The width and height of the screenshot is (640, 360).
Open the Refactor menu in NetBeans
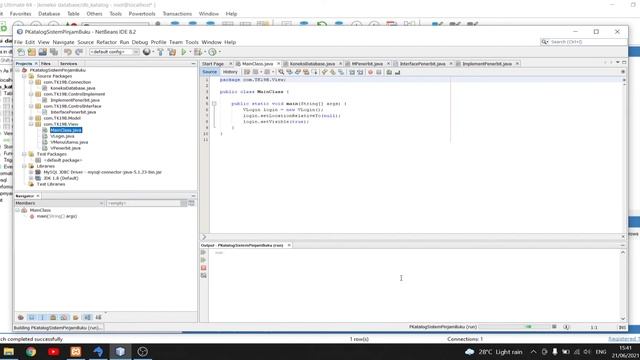point(107,42)
